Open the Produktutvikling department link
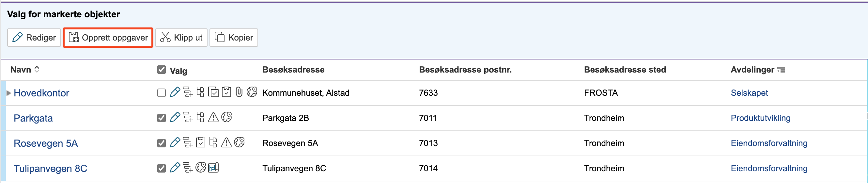The width and height of the screenshot is (868, 183). click(760, 118)
